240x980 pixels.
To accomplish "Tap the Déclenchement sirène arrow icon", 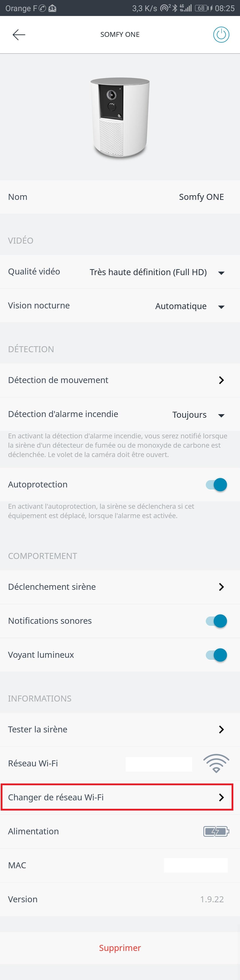I will point(221,587).
